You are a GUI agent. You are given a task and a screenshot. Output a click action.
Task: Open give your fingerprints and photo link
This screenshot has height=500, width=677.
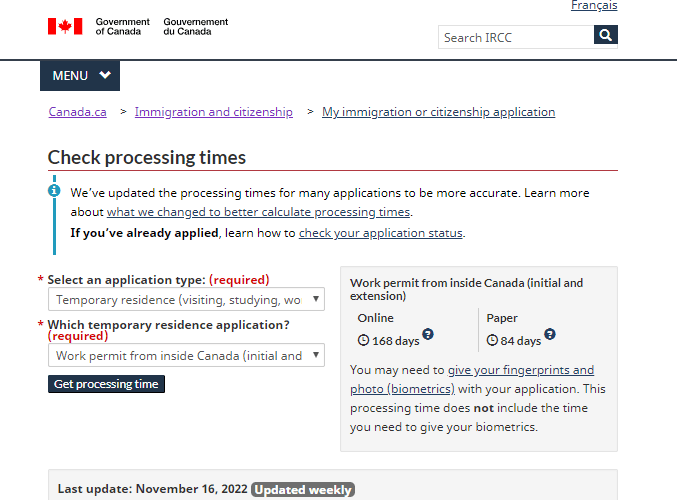pyautogui.click(x=471, y=379)
